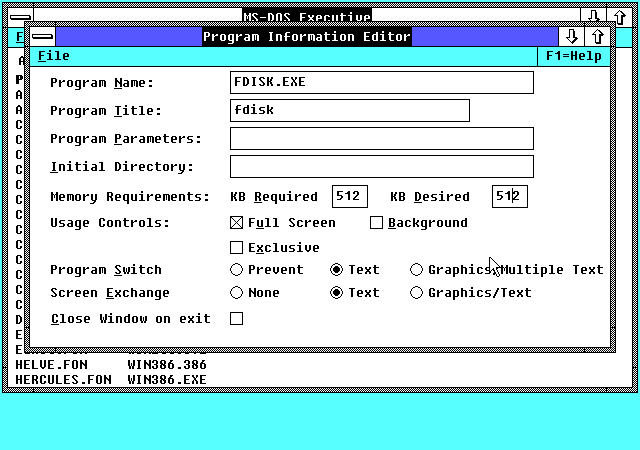Screen dimensions: 640x450
Task: Select Prevent for Program Switch
Action: [236, 270]
